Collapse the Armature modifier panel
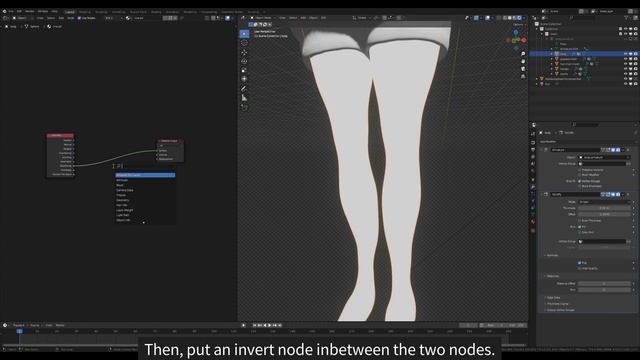Image resolution: width=640 pixels, height=360 pixels. pos(542,150)
